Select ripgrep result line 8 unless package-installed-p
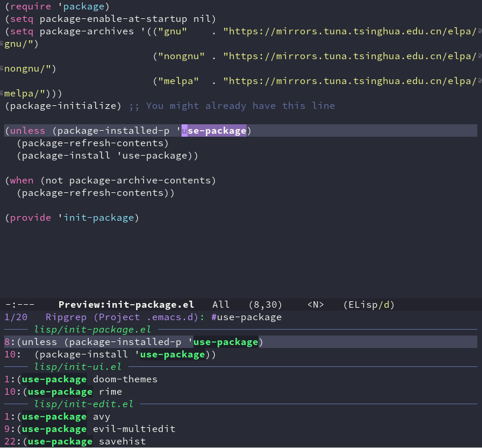 tap(241, 342)
